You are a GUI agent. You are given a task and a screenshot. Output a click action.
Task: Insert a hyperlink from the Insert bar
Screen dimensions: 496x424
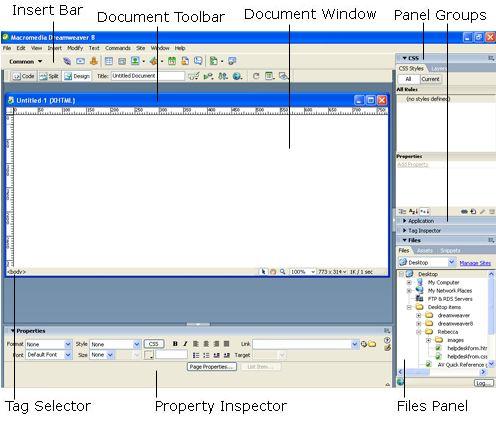click(x=67, y=61)
